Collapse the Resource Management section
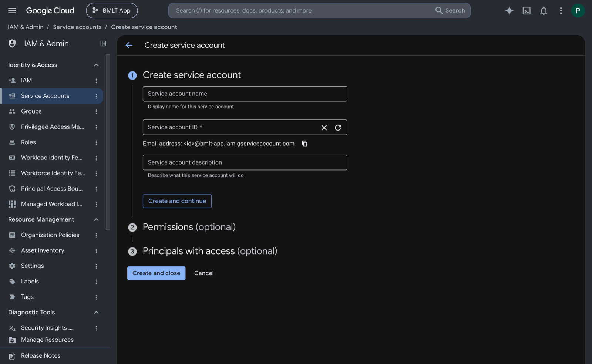The image size is (592, 364). [x=96, y=220]
